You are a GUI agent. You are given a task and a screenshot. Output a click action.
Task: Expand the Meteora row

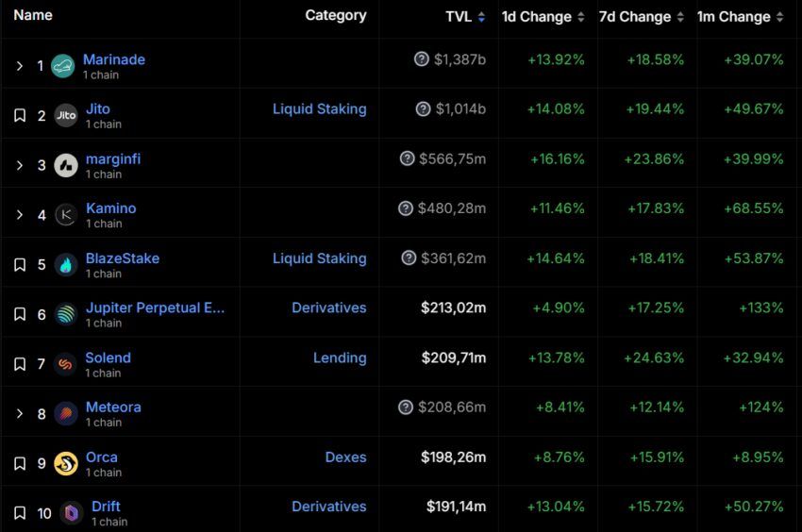click(20, 414)
